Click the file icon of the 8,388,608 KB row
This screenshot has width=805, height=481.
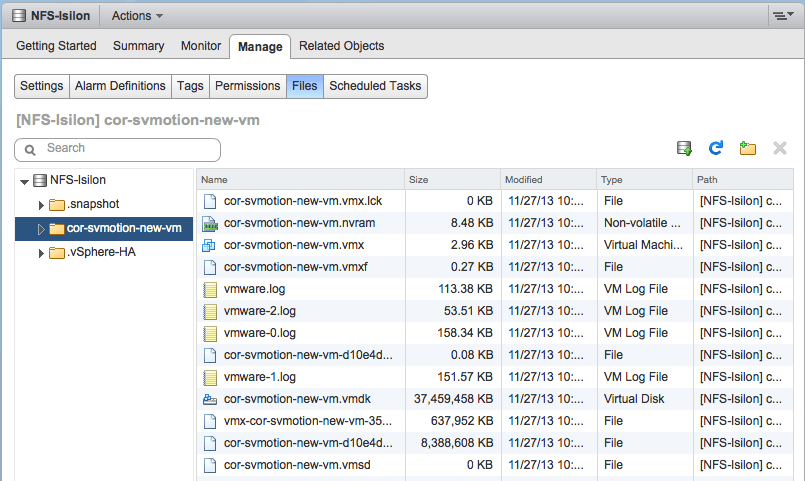pyautogui.click(x=209, y=444)
